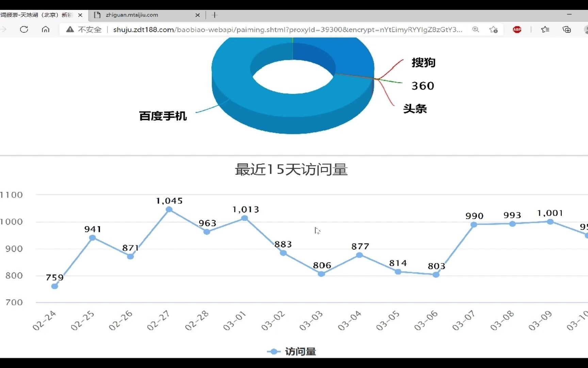Image resolution: width=588 pixels, height=368 pixels.
Task: Click the 03-01 x-axis date label
Action: coord(235,320)
